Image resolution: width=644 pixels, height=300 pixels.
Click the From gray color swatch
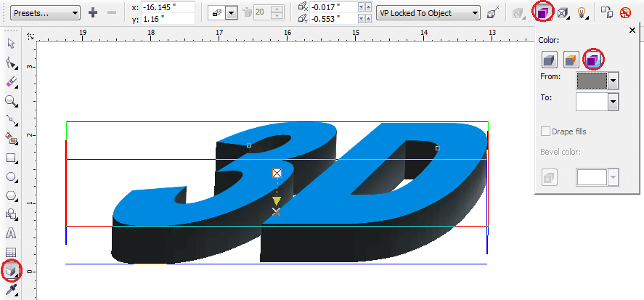point(592,81)
